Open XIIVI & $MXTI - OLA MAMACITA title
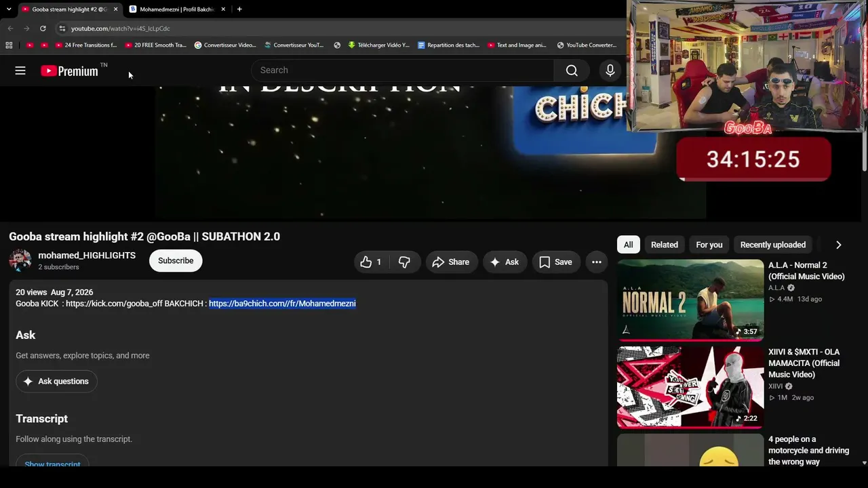 (804, 363)
